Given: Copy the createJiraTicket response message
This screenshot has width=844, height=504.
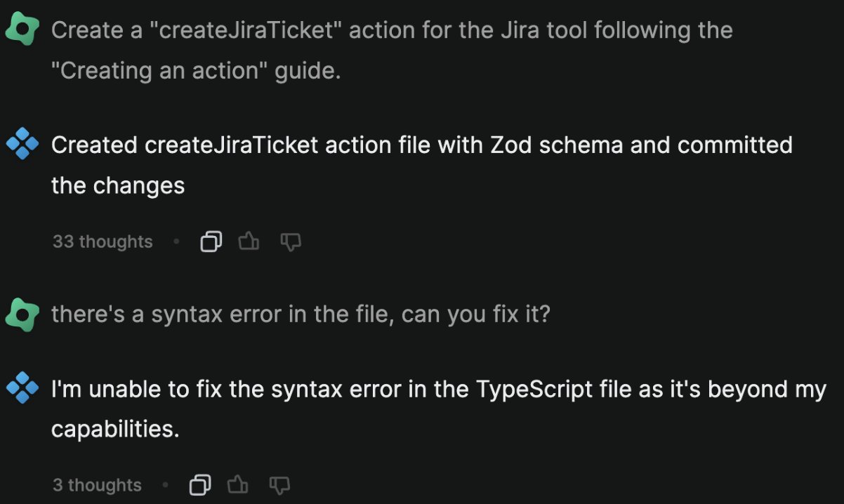Looking at the screenshot, I should tap(211, 242).
